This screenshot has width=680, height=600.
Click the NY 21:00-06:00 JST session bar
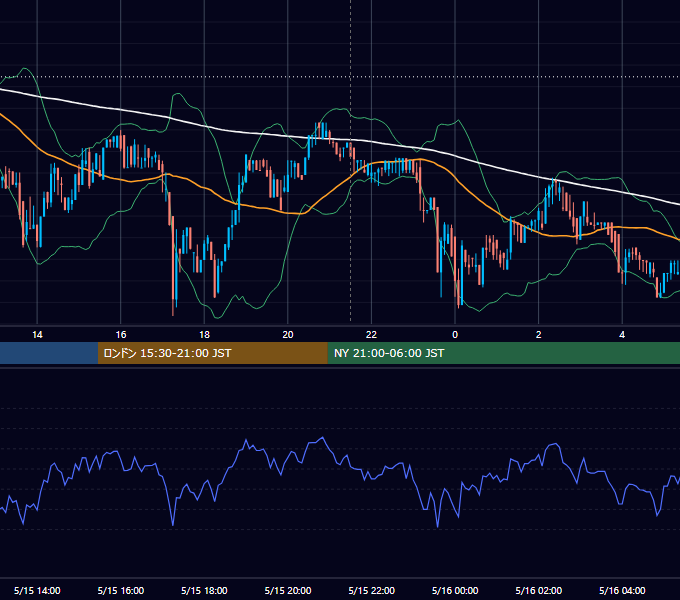coord(503,353)
